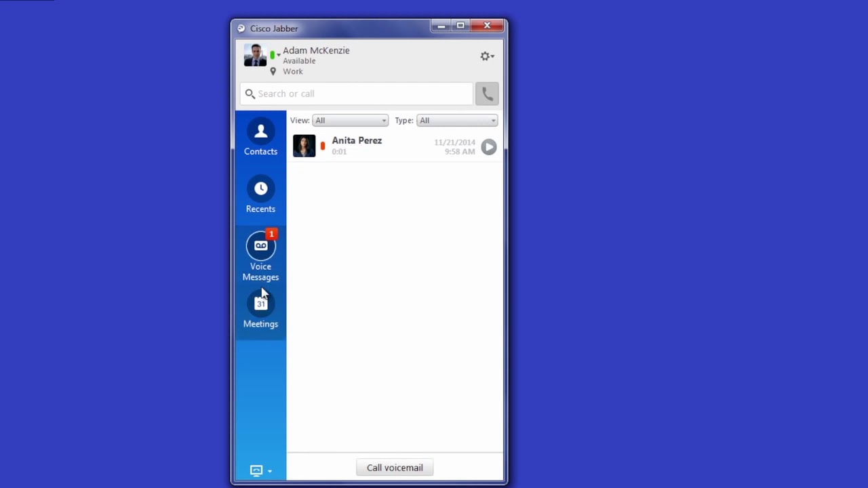This screenshot has width=868, height=488.
Task: Click the red unread voicemail badge
Action: point(271,234)
